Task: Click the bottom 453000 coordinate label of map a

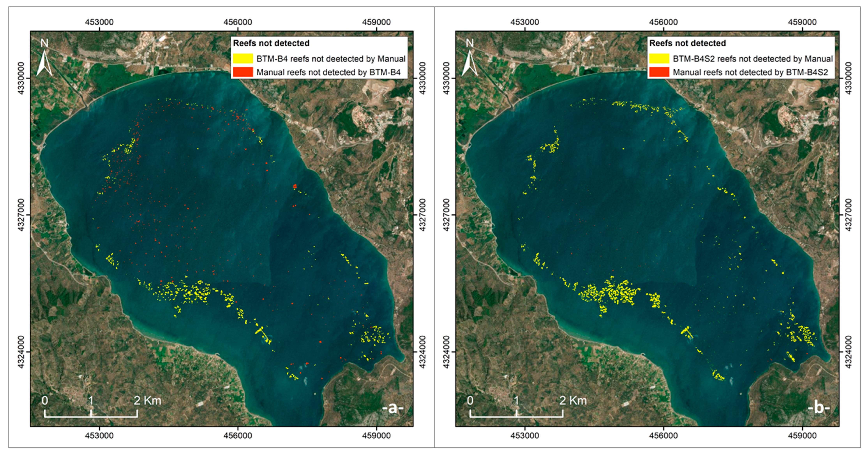Action: (99, 435)
